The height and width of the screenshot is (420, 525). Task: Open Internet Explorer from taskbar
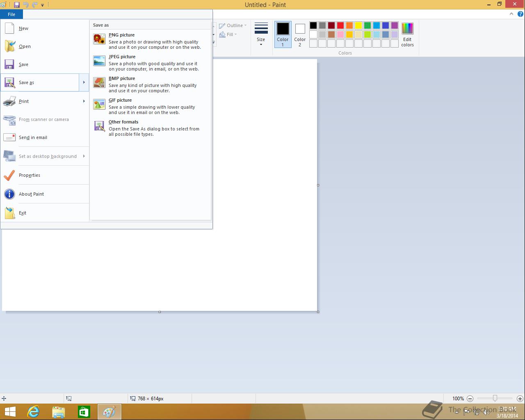[x=33, y=411]
